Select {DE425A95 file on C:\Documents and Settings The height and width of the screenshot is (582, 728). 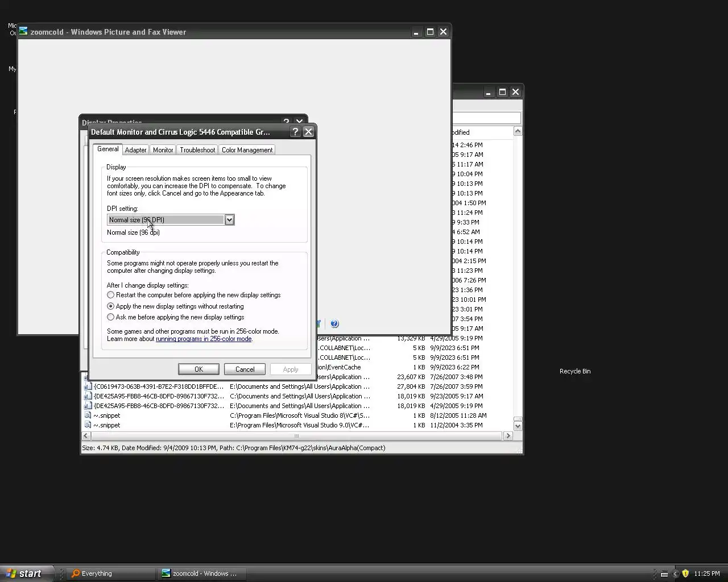(159, 396)
